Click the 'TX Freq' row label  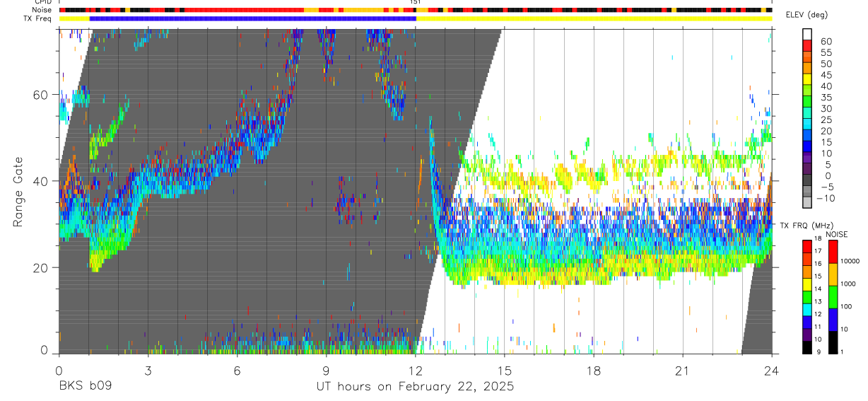coord(38,18)
